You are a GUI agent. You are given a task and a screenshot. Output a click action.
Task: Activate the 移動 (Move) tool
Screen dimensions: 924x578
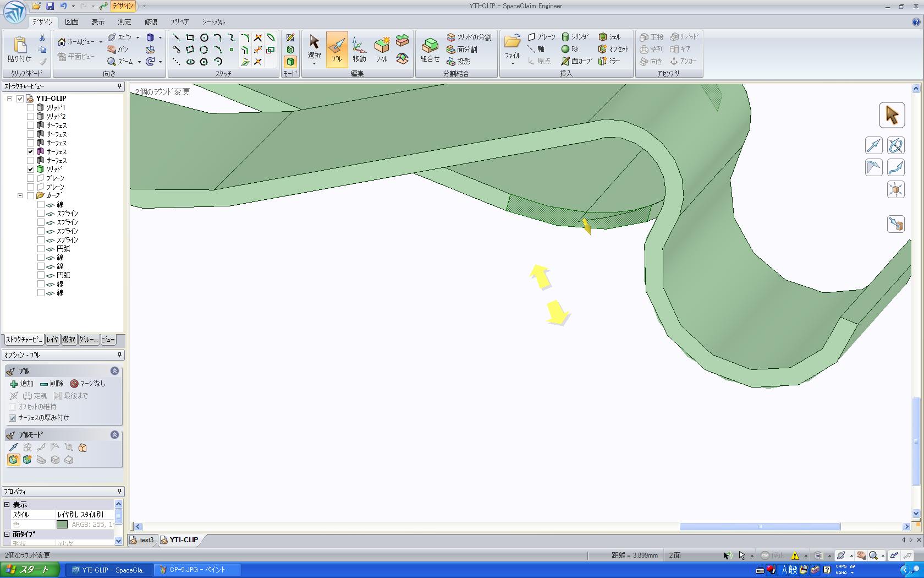click(359, 49)
